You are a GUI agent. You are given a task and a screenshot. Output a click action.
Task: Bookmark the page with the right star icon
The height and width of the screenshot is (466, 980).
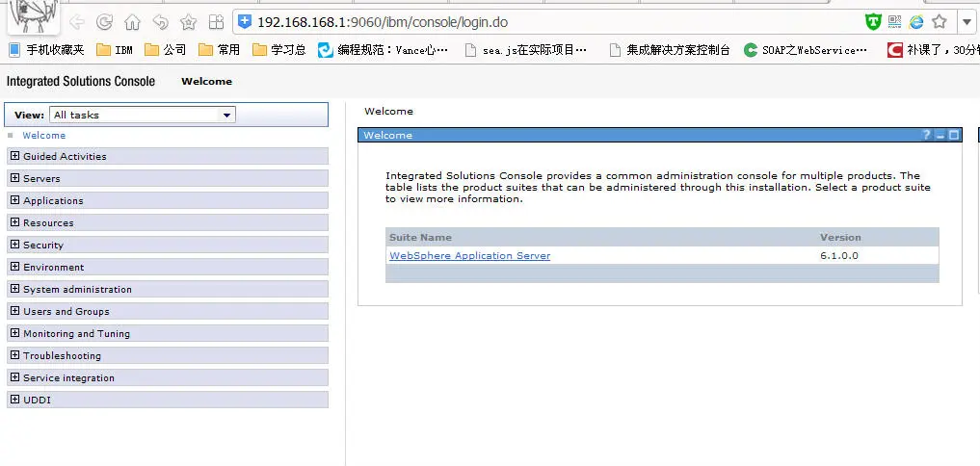(939, 22)
